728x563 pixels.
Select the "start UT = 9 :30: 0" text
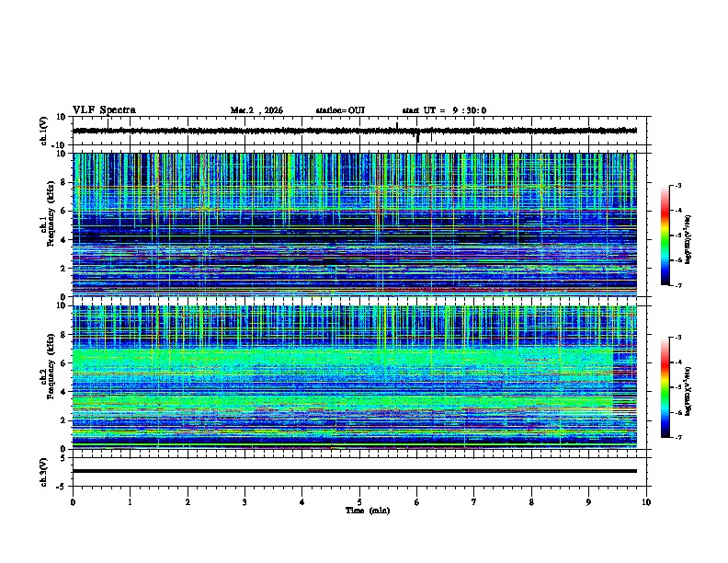pos(444,110)
